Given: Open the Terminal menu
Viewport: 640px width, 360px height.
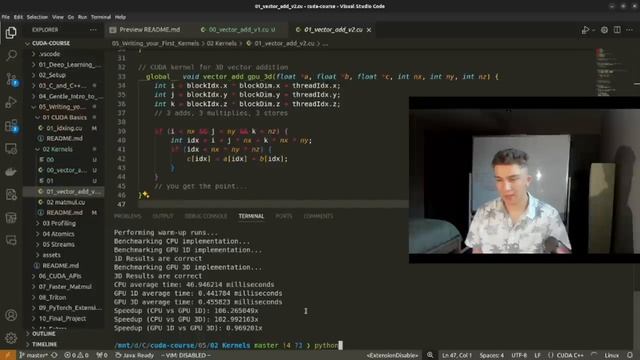Looking at the screenshot, I should [101, 17].
